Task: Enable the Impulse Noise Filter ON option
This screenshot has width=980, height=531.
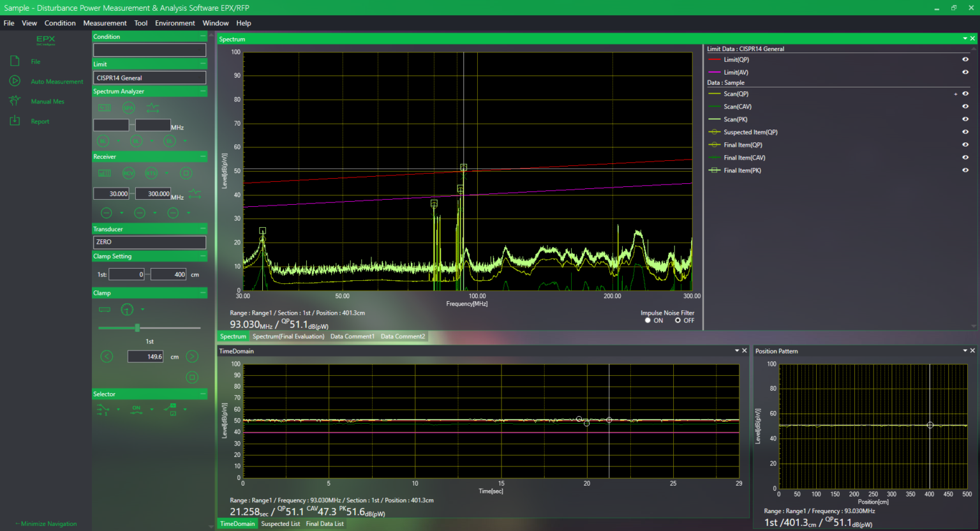Action: pos(648,320)
